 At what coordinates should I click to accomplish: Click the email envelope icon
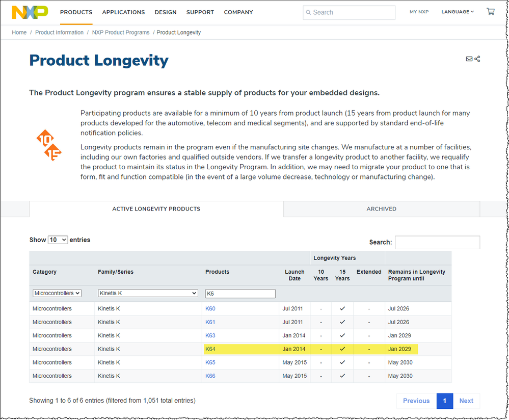pos(469,59)
